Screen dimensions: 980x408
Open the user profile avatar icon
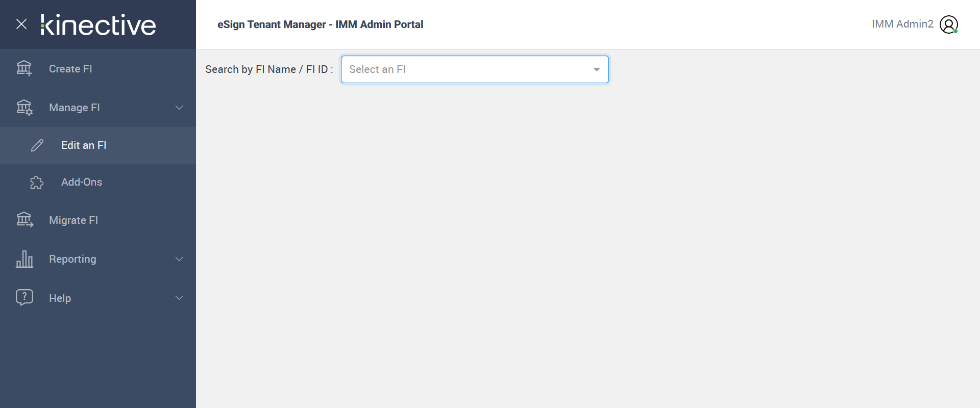pyautogui.click(x=949, y=24)
